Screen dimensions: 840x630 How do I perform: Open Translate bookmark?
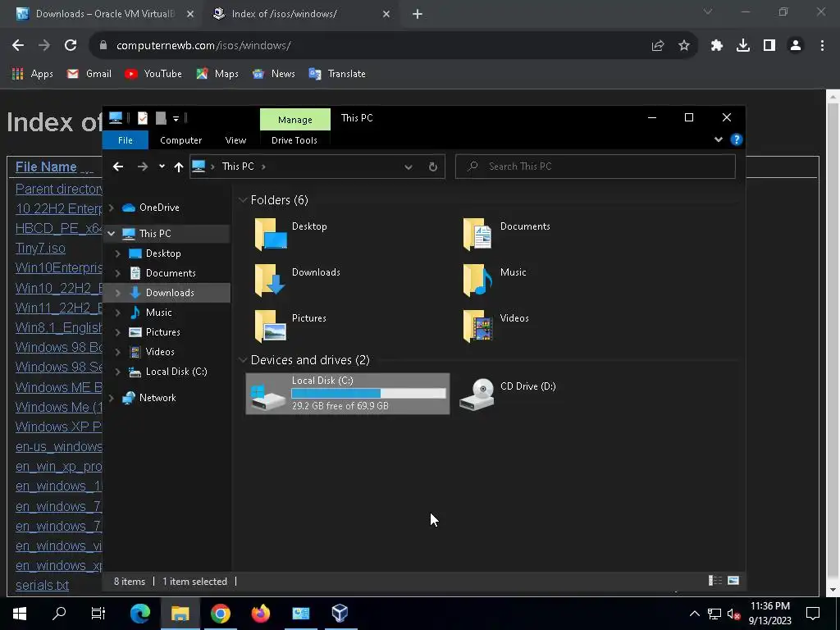click(337, 74)
